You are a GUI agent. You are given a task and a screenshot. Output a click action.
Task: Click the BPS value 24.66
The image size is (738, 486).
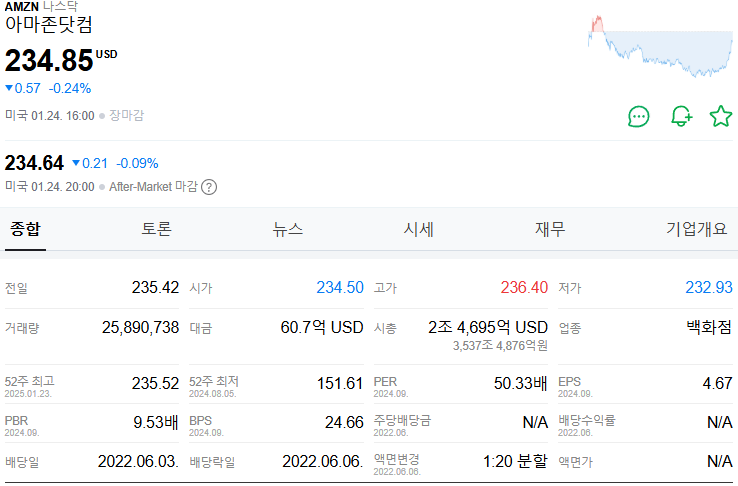344,422
